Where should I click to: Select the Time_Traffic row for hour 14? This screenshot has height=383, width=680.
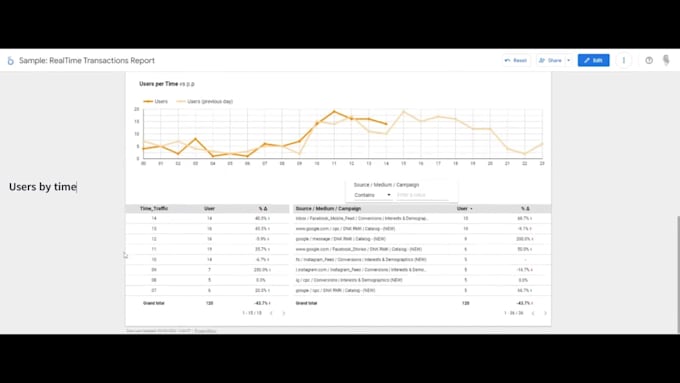(207, 219)
